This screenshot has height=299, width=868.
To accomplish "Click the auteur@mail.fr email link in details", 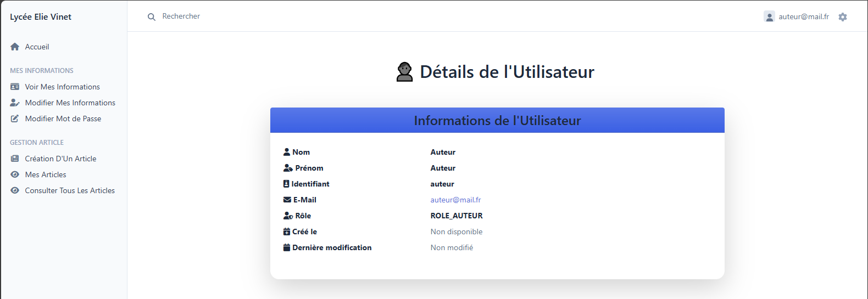I will click(x=455, y=200).
